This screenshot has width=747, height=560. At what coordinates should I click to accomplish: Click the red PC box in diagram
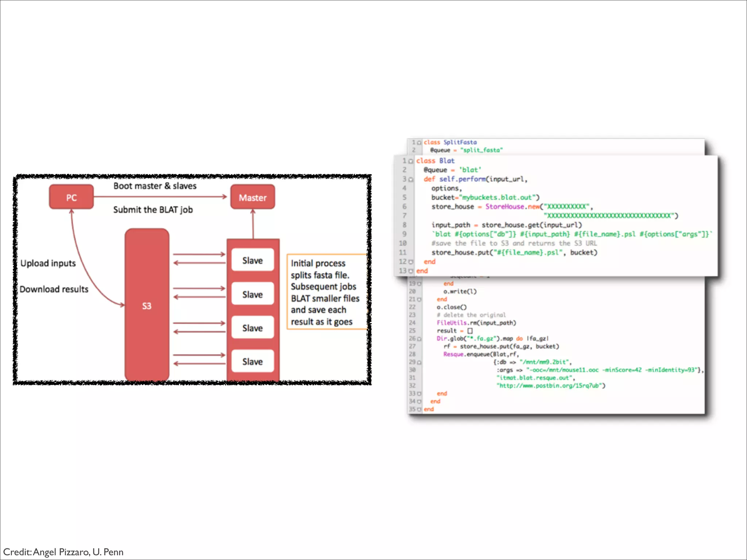point(71,197)
